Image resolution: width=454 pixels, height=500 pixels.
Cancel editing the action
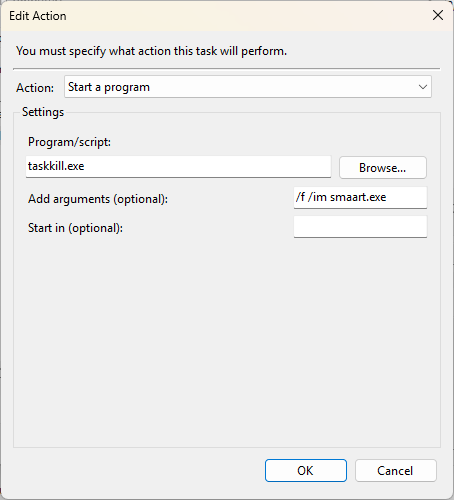(x=396, y=470)
